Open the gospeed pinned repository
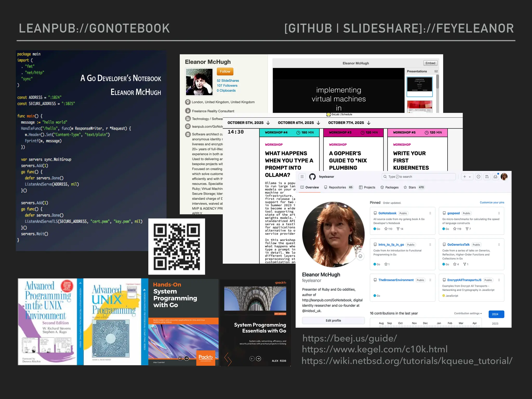Screen dimensions: 532x399 (453, 213)
